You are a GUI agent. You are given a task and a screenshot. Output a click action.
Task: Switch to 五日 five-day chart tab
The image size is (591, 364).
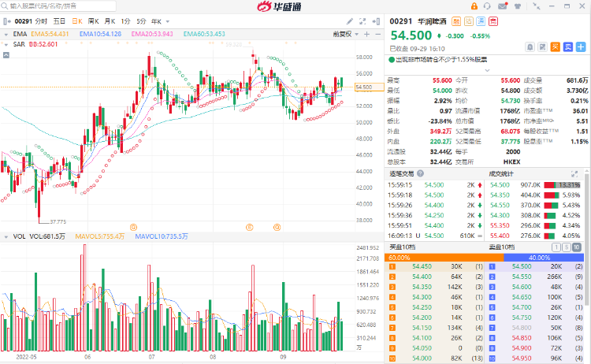tap(59, 21)
